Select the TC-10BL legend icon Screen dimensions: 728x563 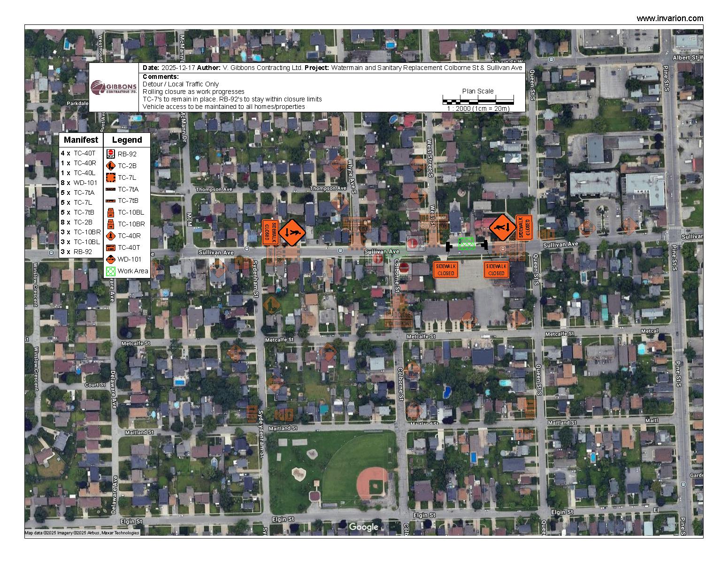pos(112,212)
